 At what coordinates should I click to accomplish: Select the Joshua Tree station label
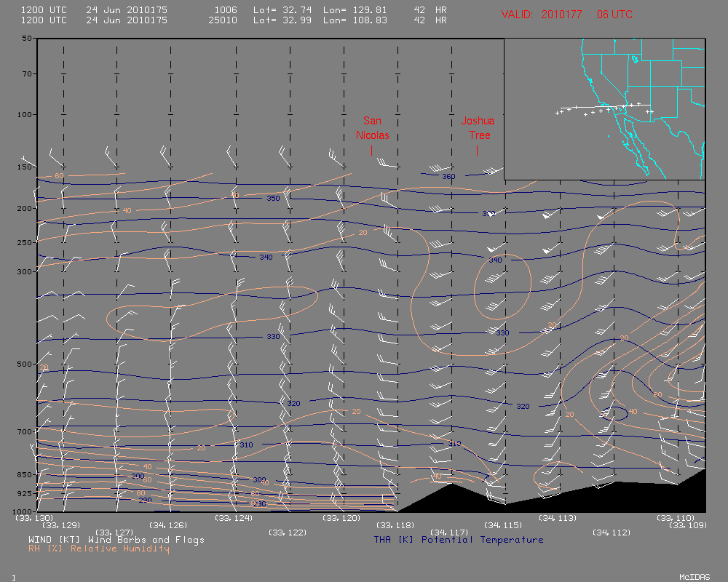pyautogui.click(x=478, y=128)
